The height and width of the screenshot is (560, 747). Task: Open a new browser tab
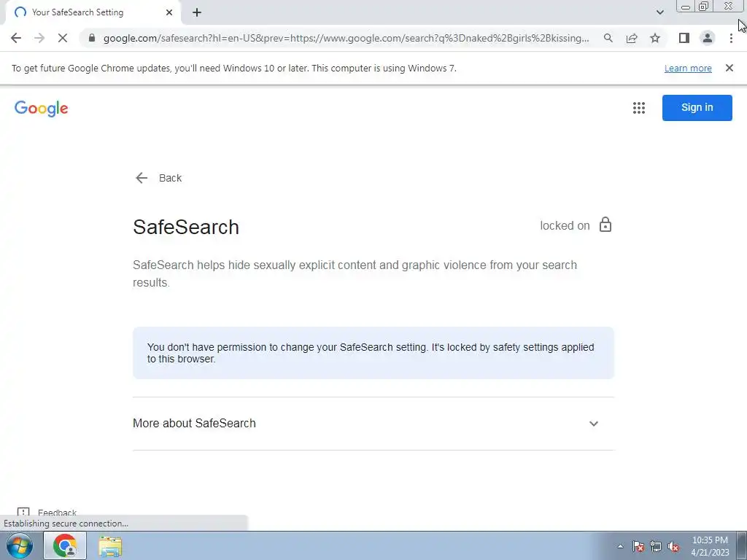click(x=197, y=12)
